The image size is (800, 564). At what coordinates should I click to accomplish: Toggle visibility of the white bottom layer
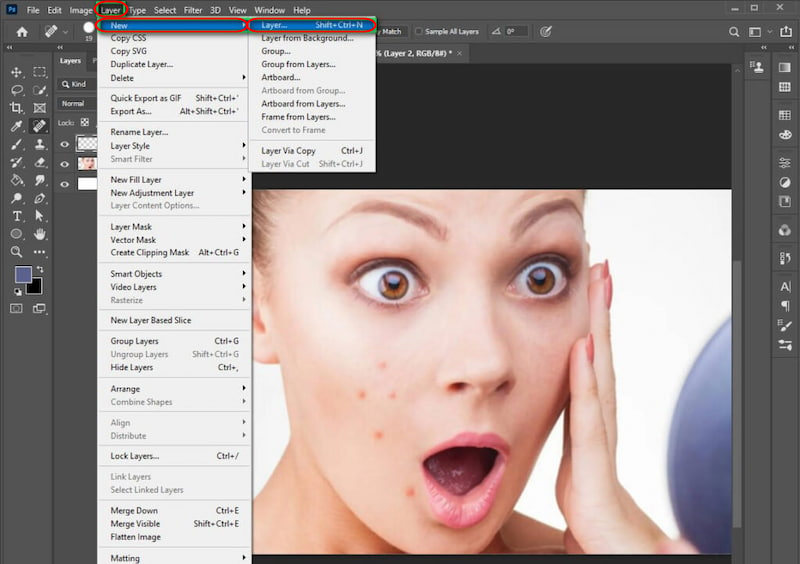tap(65, 184)
